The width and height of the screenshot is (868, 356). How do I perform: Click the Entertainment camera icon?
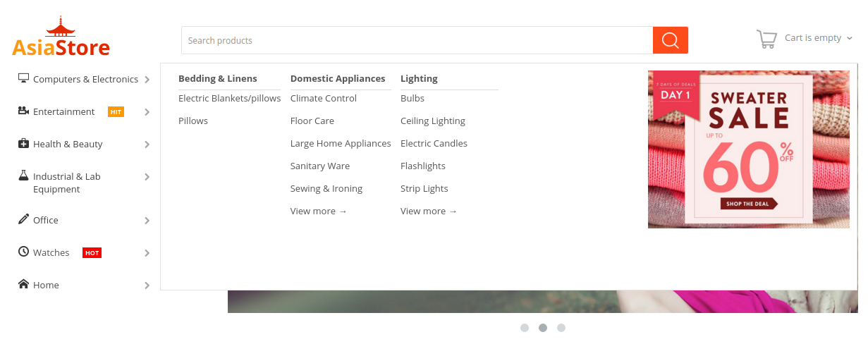point(23,111)
